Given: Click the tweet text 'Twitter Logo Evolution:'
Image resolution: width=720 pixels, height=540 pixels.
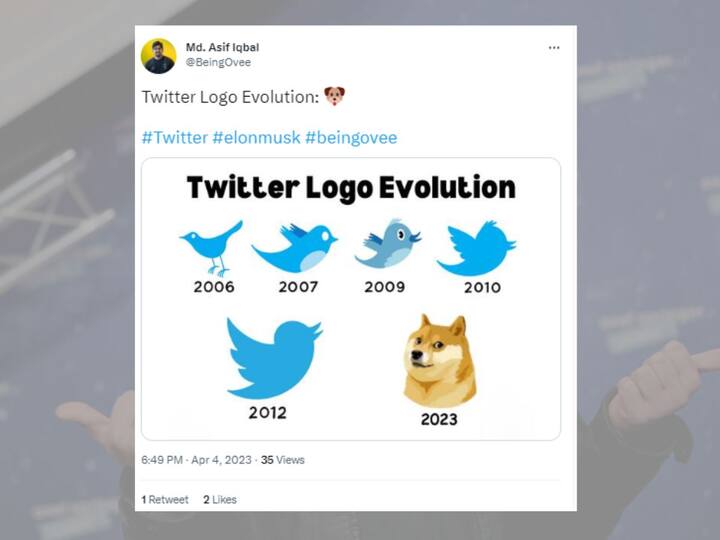Looking at the screenshot, I should pyautogui.click(x=229, y=97).
